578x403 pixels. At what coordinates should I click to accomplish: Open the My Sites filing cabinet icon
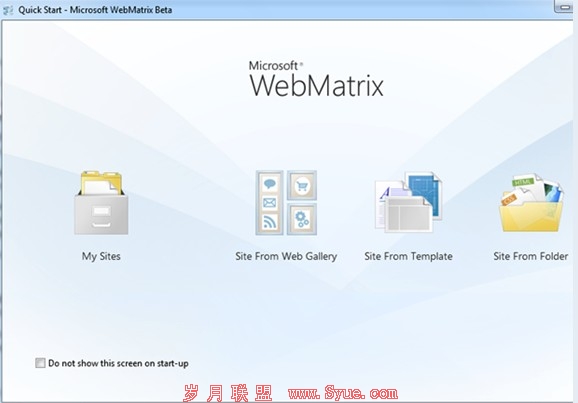coord(101,202)
